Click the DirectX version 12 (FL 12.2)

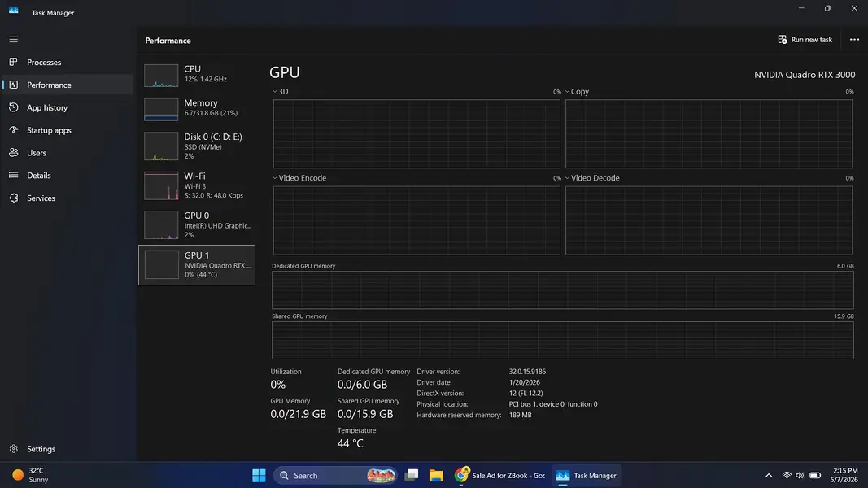tap(526, 394)
